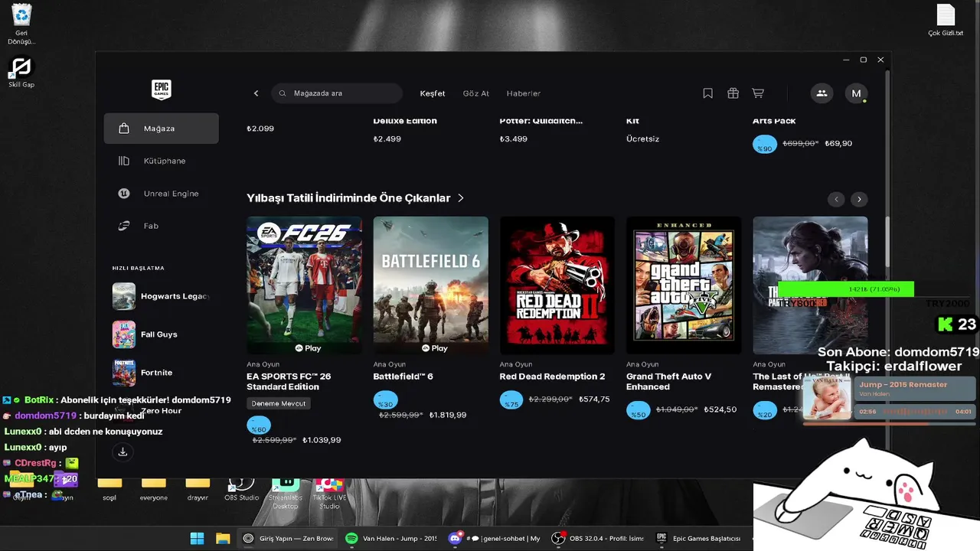980x551 pixels.
Task: Open the Windows Start menu
Action: pyautogui.click(x=197, y=538)
